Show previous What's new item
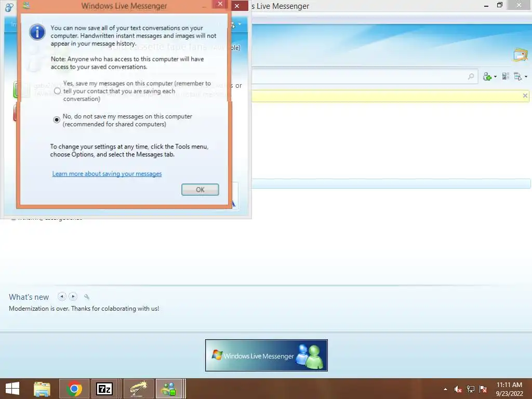Screen dimensions: 532x399 (x=62, y=297)
